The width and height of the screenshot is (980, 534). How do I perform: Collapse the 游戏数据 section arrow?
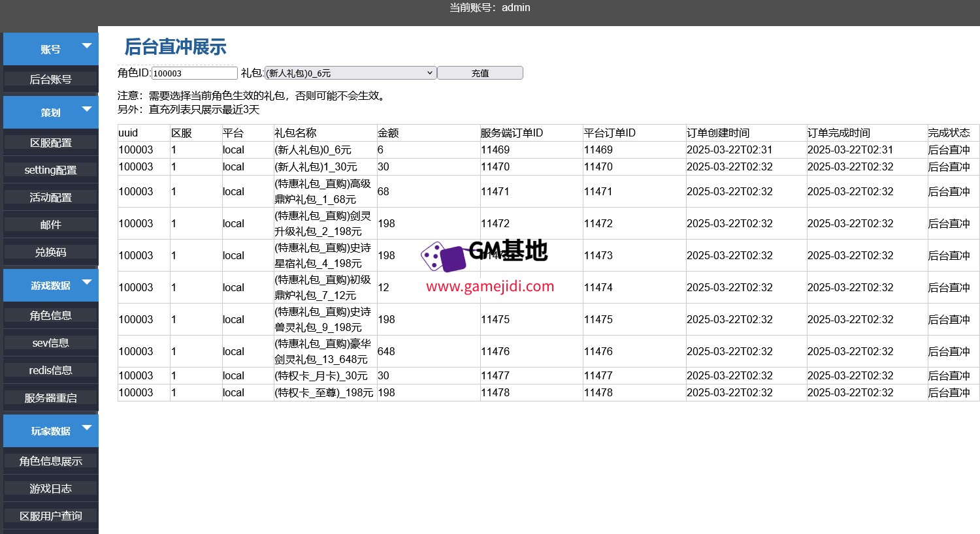click(86, 282)
